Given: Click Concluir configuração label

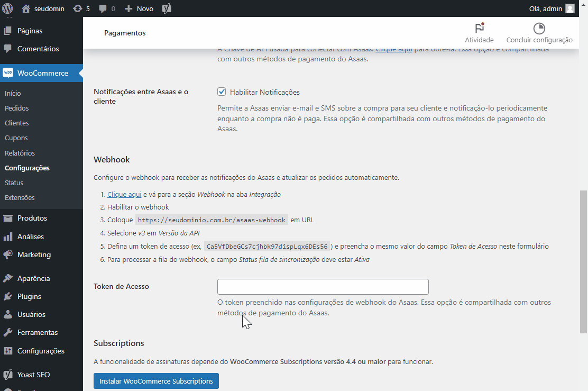Looking at the screenshot, I should [539, 40].
